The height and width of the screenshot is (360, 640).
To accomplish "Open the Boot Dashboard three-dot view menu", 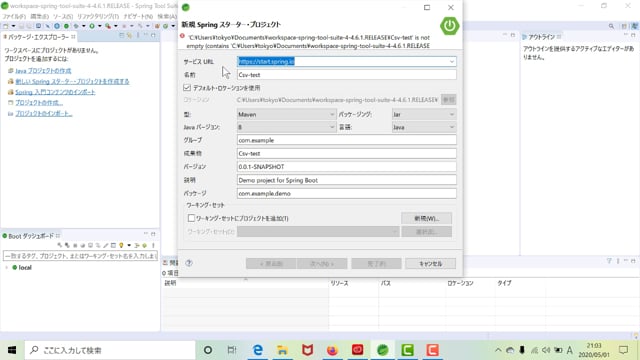I will point(153,245).
